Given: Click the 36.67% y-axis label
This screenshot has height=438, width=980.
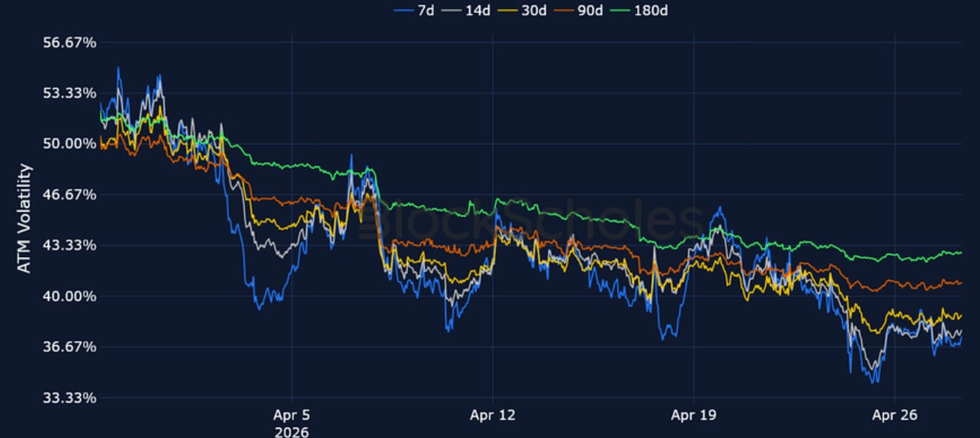Looking at the screenshot, I should pos(68,347).
